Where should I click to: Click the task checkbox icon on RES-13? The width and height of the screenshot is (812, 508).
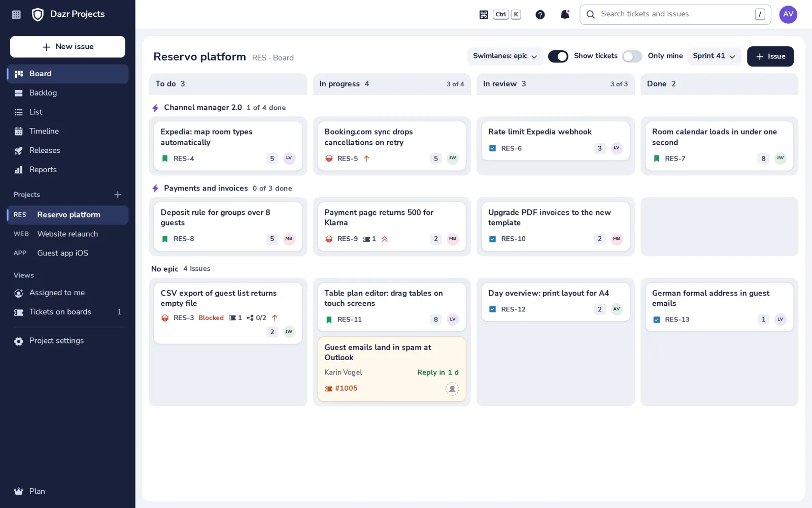pyautogui.click(x=656, y=320)
